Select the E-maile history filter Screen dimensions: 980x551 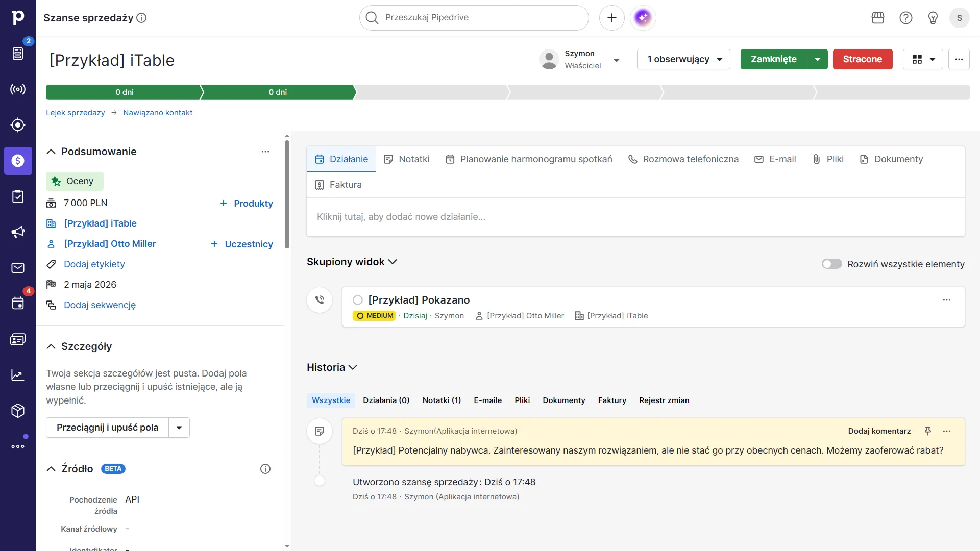coord(487,400)
